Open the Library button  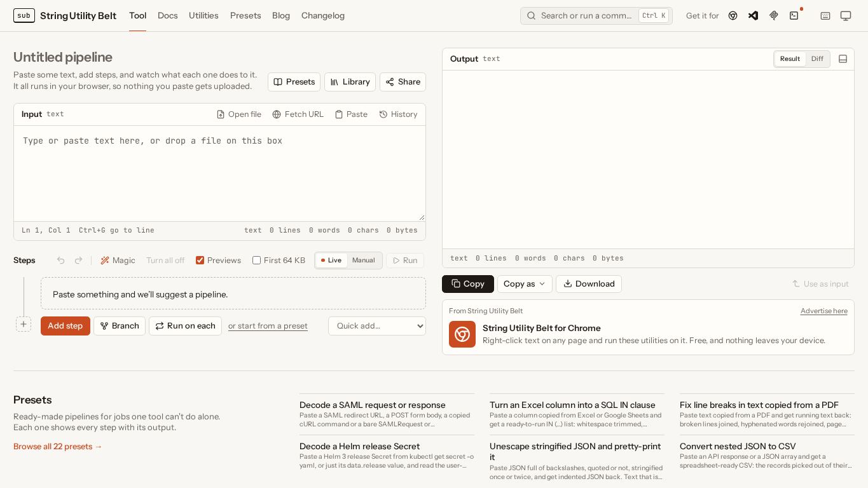point(350,82)
